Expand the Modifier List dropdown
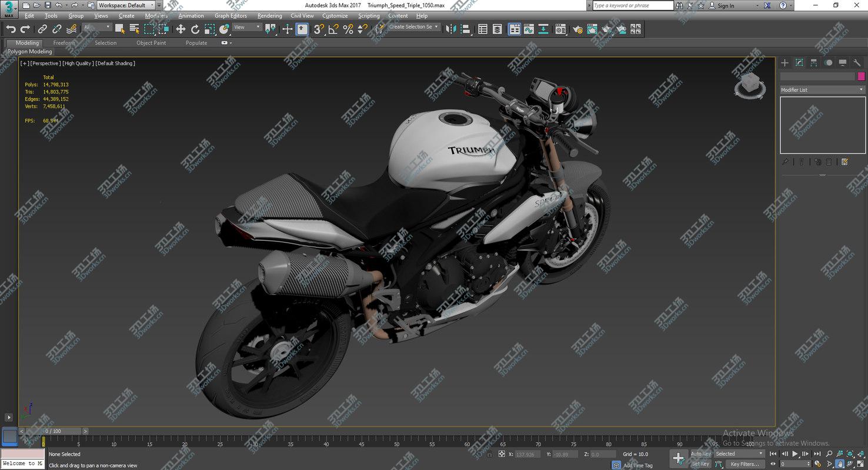The height and width of the screenshot is (470, 868). coord(822,90)
